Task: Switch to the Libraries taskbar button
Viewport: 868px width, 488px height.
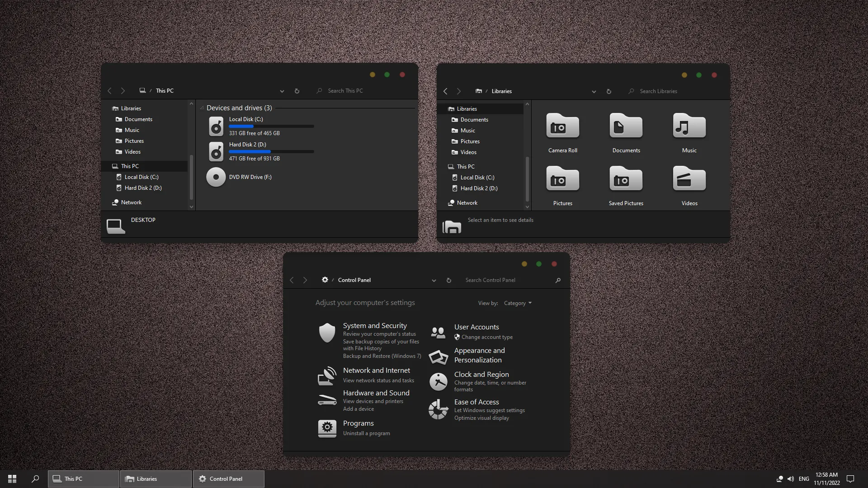Action: pos(156,479)
